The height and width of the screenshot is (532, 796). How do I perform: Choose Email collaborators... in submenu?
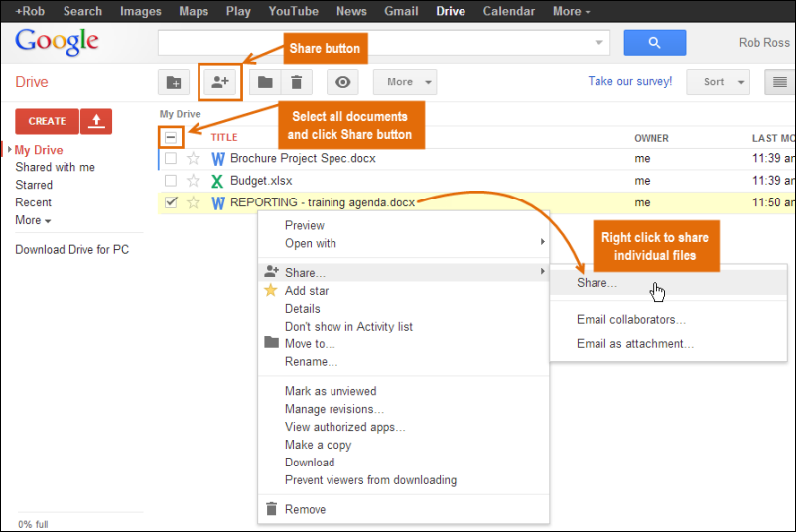[631, 319]
